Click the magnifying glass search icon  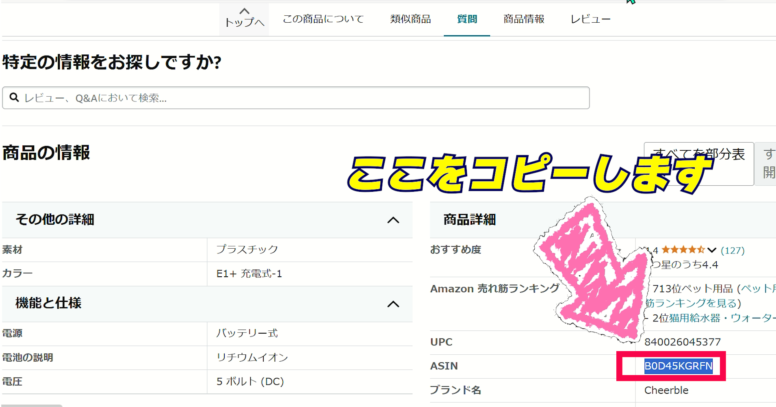coord(13,98)
